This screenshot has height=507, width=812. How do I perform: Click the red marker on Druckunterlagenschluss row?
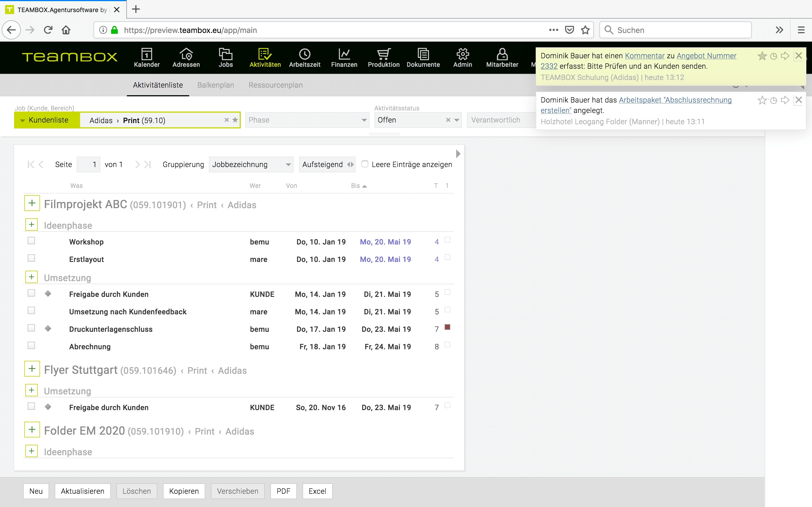447,327
